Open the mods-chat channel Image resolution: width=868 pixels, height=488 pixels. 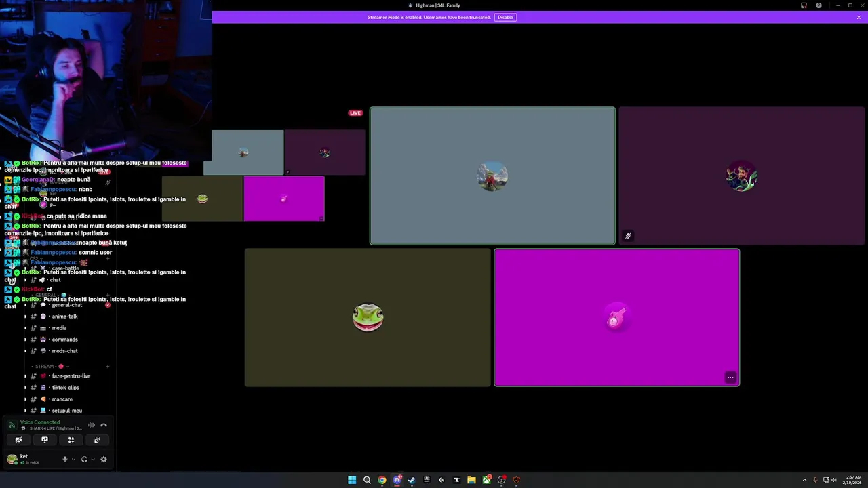tap(64, 351)
